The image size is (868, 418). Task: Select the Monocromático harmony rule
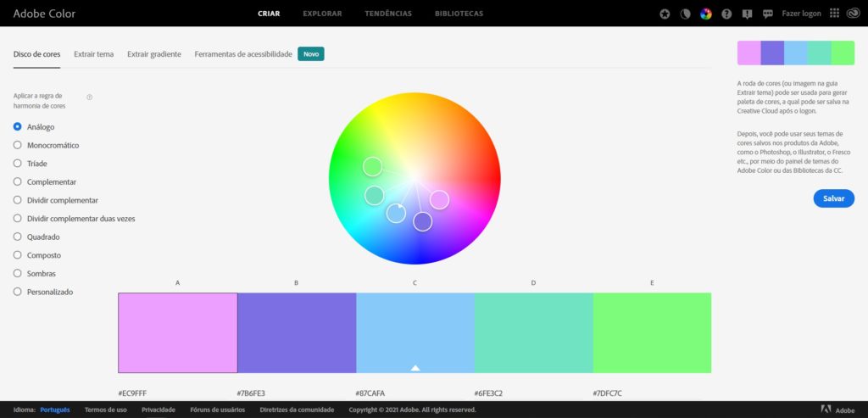coord(46,145)
